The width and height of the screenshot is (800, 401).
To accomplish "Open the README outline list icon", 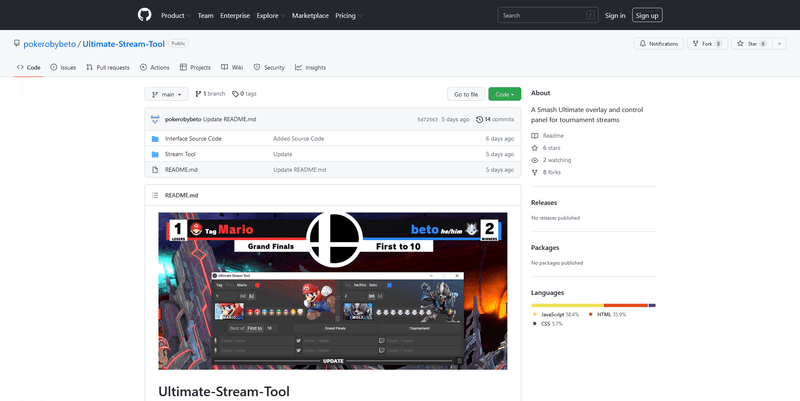I will coord(155,195).
